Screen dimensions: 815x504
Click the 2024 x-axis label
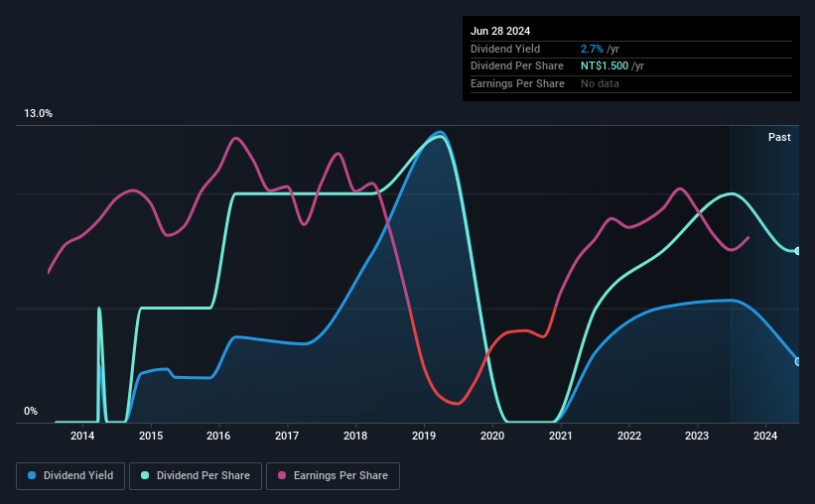pos(765,436)
